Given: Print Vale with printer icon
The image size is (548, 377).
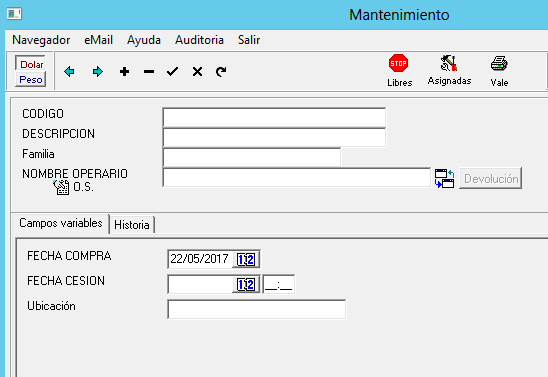Looking at the screenshot, I should pos(499,64).
